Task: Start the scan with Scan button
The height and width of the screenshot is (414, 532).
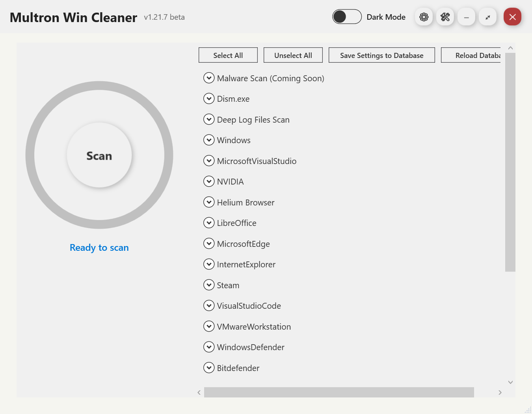Action: 99,155
